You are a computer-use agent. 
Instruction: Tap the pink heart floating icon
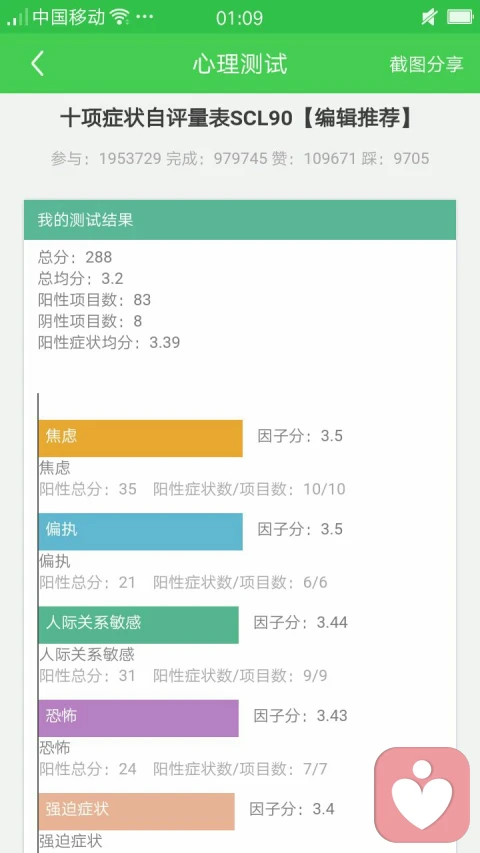422,794
